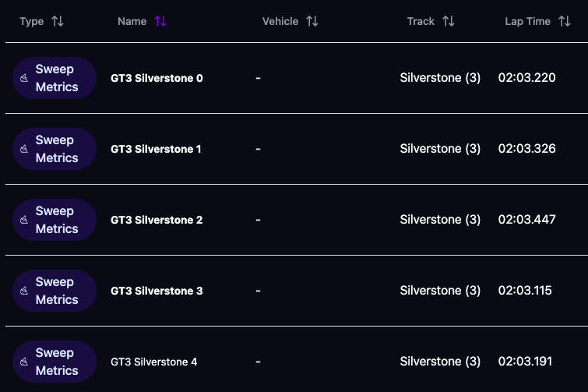588x392 pixels.
Task: Click sweep icon in GT3 Silverstone 4 row
Action: pos(24,362)
